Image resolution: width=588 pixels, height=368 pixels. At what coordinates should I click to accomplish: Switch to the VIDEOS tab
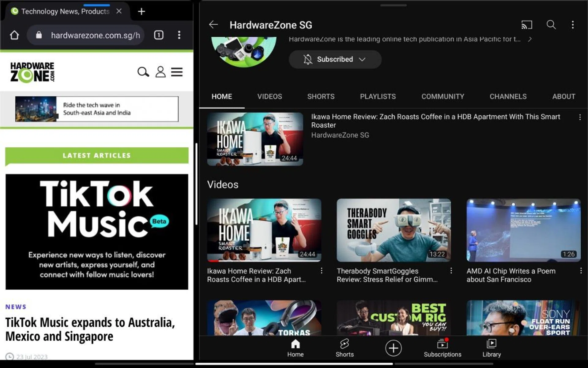pyautogui.click(x=270, y=96)
